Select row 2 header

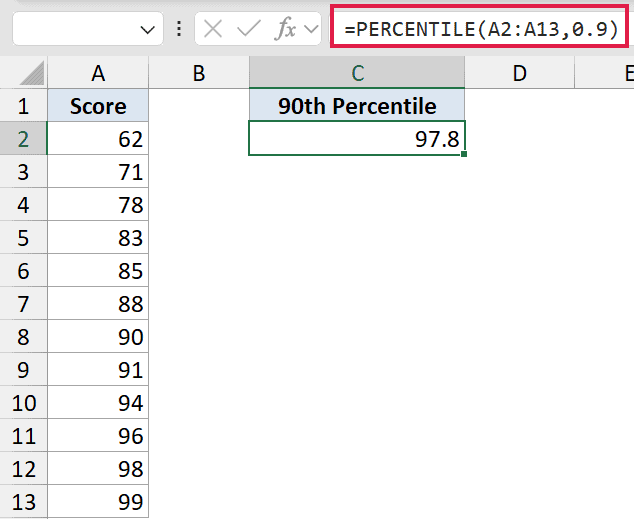click(x=23, y=139)
